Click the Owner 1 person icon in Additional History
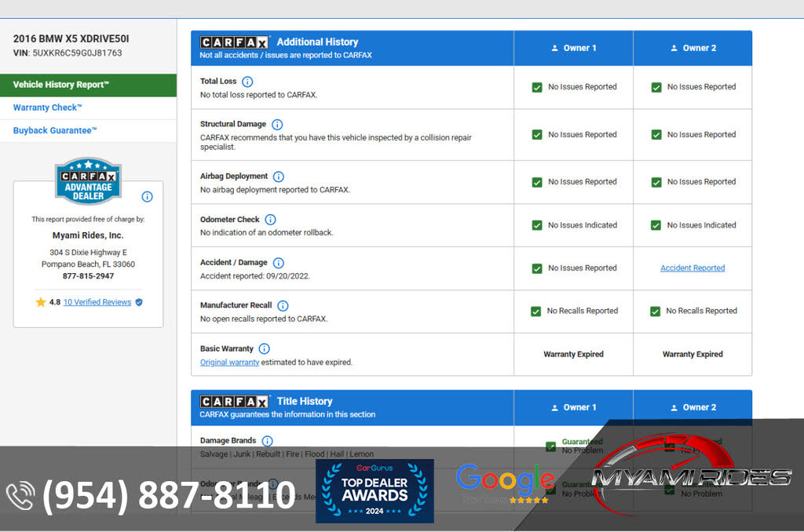Screen dimensions: 804x532 click(554, 48)
